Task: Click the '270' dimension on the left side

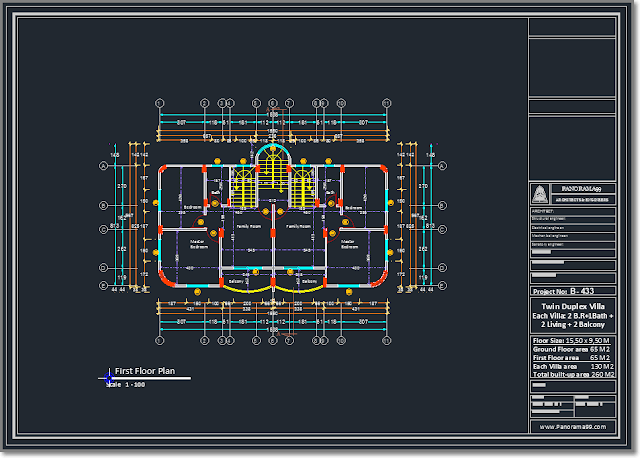Action: [x=122, y=186]
